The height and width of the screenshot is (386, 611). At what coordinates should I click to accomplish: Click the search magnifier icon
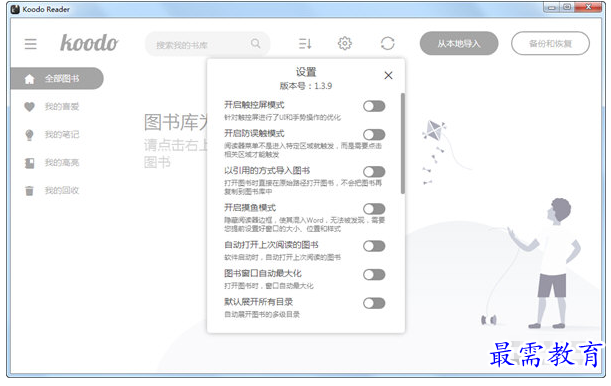[256, 43]
